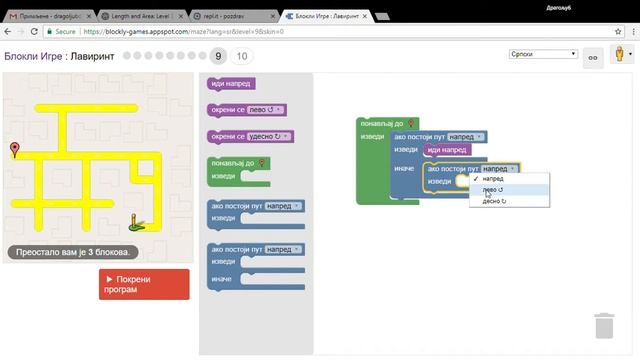Close the repl.it tab
Viewport: 640px width, 360px height.
point(273,16)
